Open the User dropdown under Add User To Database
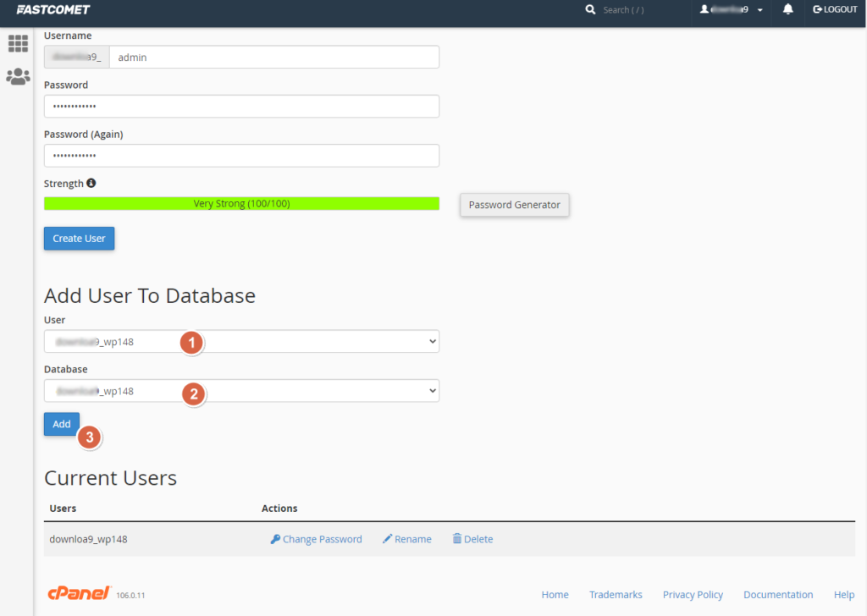Image resolution: width=867 pixels, height=616 pixels. (x=241, y=342)
